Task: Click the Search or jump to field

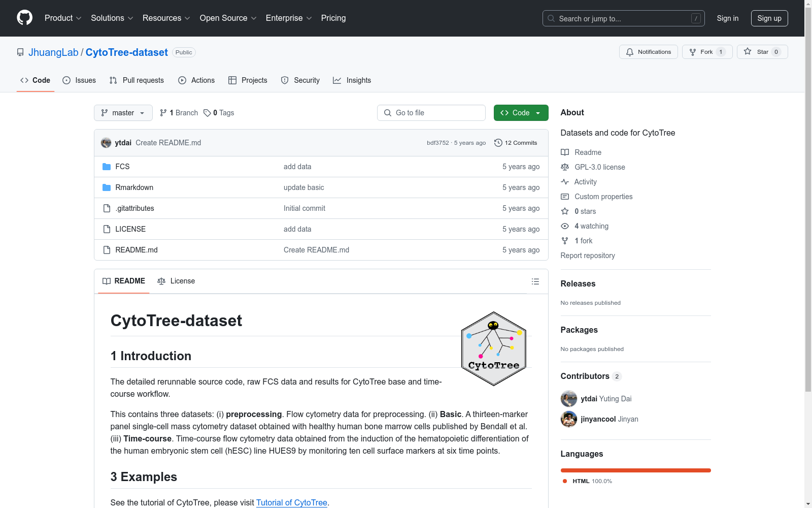Action: [624, 18]
